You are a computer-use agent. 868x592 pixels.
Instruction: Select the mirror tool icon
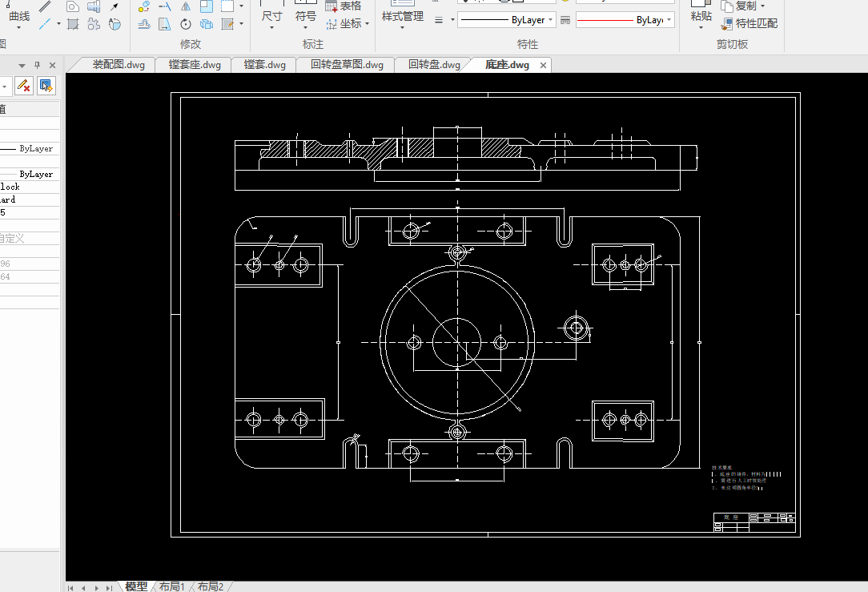coord(186,6)
